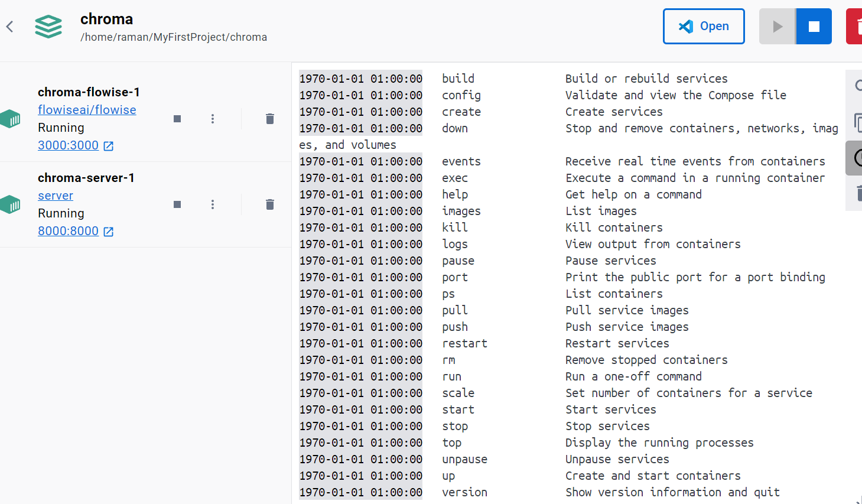Open port 3000:3000 in a browser
The image size is (862, 504).
(x=68, y=145)
